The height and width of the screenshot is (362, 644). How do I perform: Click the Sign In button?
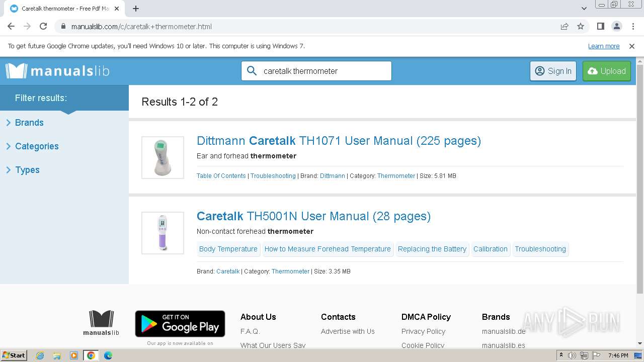553,71
